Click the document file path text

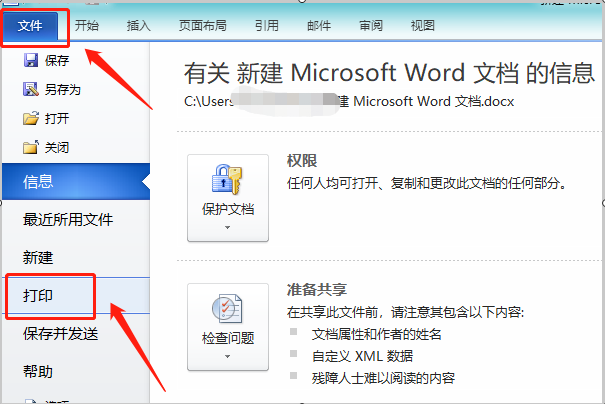(349, 101)
